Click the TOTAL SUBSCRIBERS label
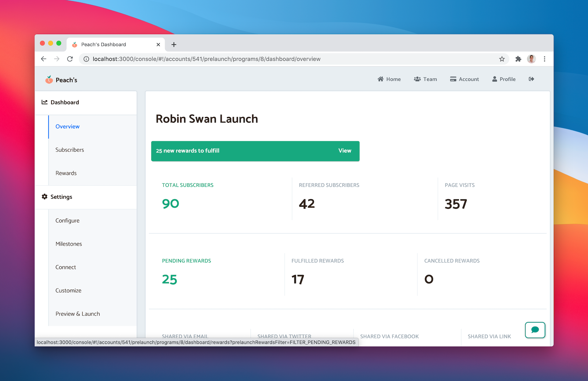588x381 pixels. tap(188, 185)
